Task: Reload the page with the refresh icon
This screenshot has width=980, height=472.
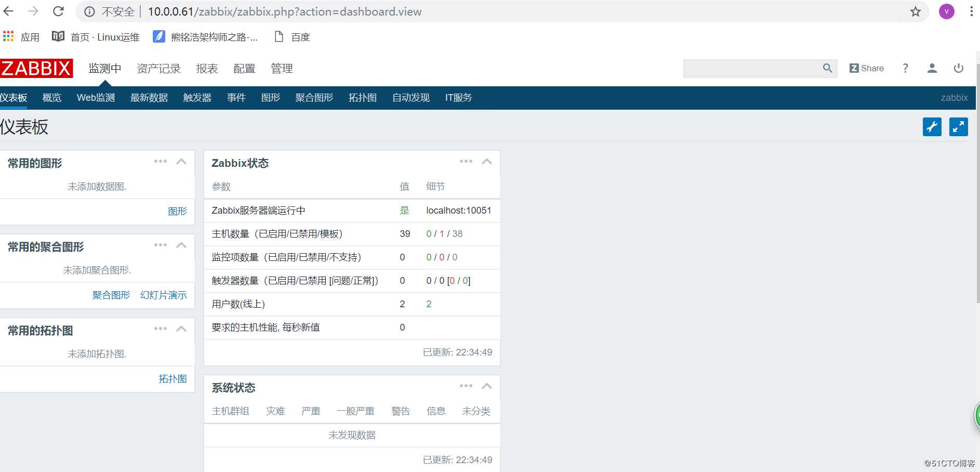Action: click(59, 11)
